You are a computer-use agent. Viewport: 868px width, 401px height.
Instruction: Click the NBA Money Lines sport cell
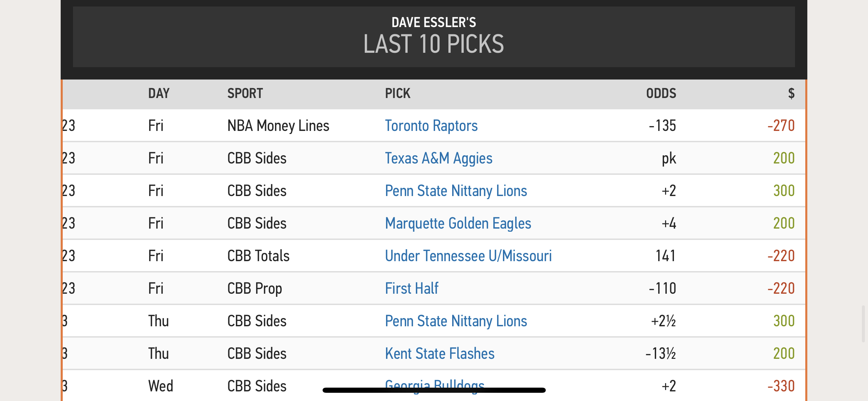[x=278, y=126]
